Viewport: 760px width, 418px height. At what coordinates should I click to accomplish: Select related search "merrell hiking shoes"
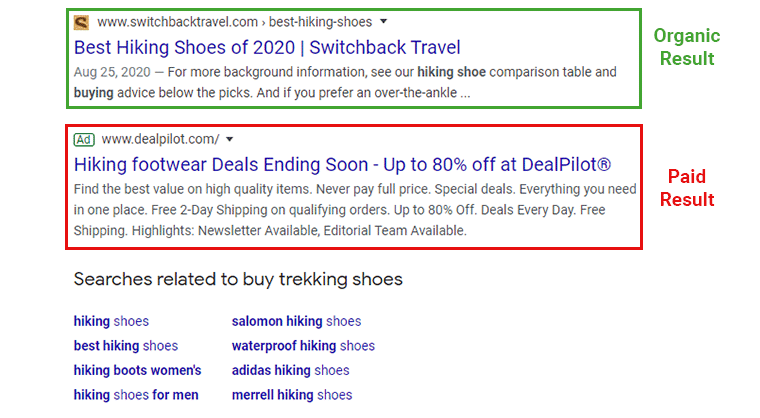coord(291,395)
